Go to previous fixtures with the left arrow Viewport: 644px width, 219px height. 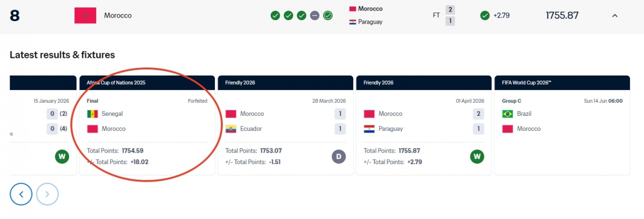21,194
